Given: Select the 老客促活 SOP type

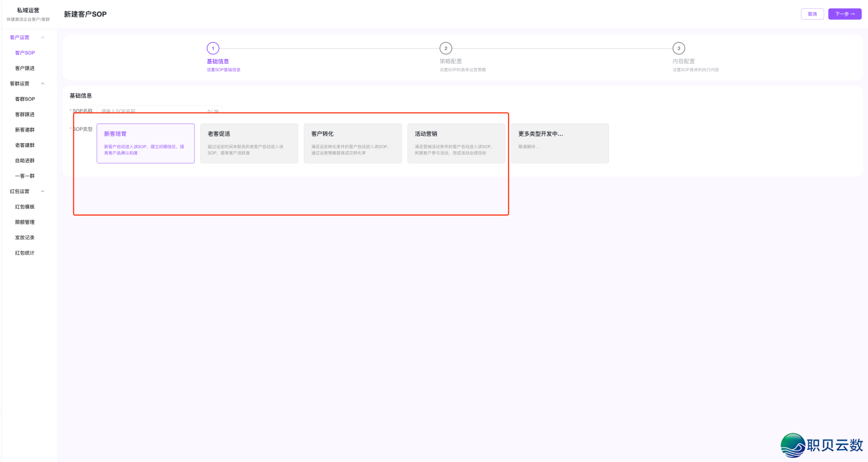Looking at the screenshot, I should click(249, 143).
